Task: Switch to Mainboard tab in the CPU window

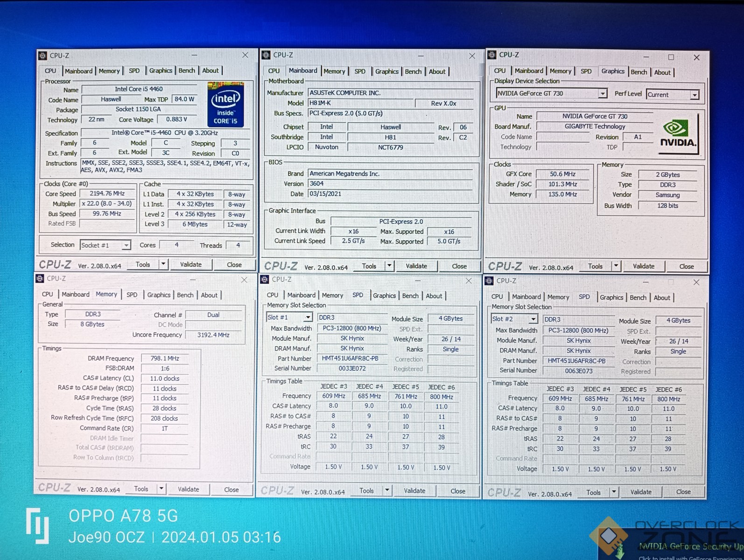Action: [78, 71]
